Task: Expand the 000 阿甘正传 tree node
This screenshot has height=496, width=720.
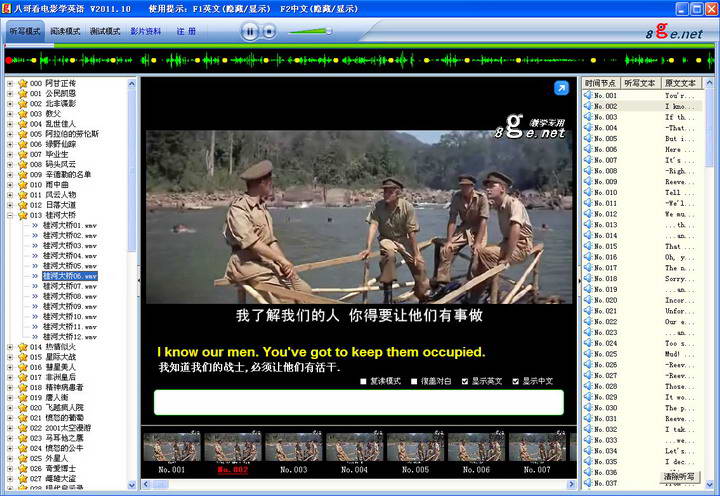Action: (x=10, y=84)
